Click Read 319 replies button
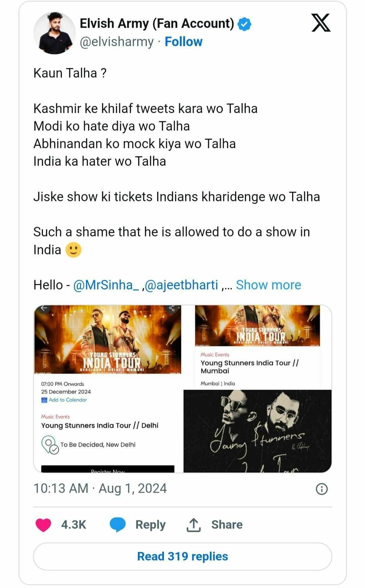Screen dimensions: 365x588 pos(182,557)
